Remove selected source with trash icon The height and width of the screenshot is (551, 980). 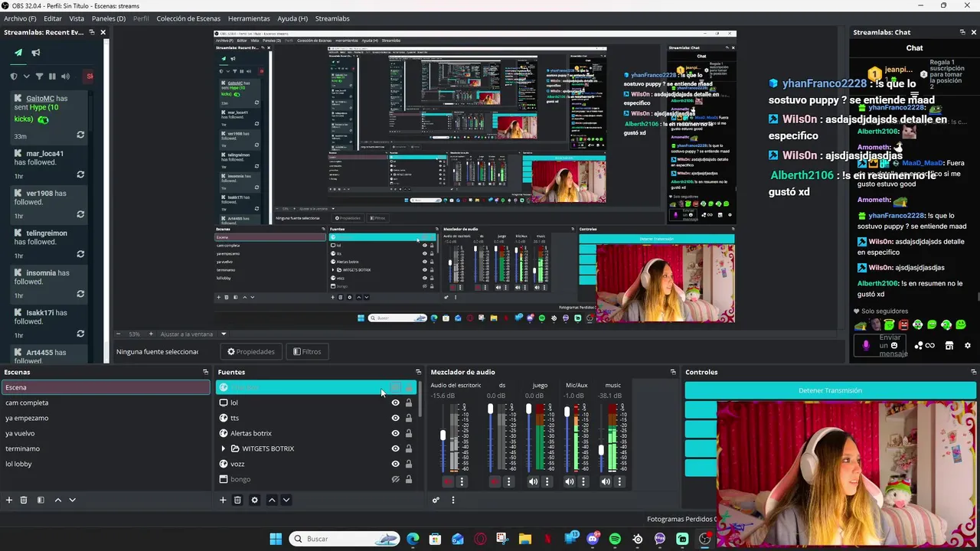[x=237, y=500]
